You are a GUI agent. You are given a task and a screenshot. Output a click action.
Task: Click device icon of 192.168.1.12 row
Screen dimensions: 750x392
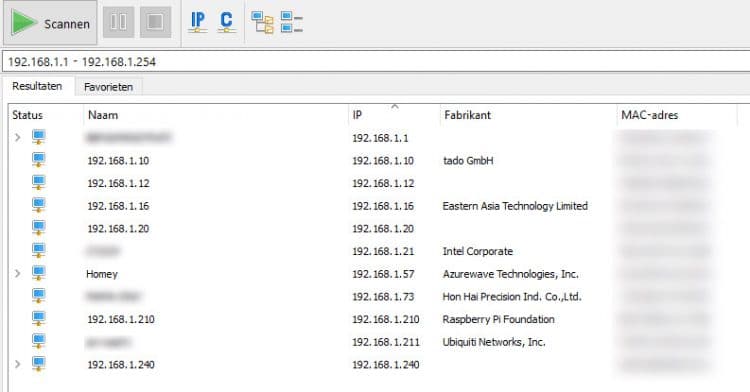click(x=39, y=183)
